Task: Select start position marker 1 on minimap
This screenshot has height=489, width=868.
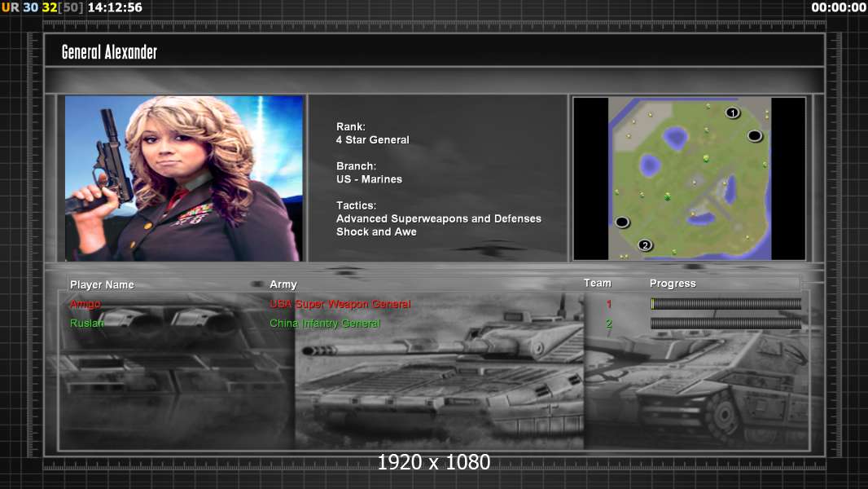Action: [732, 113]
